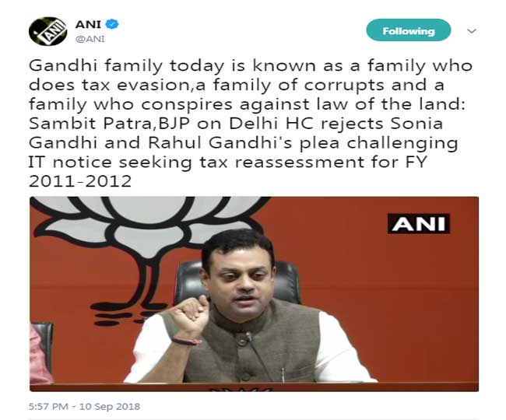Click the black office chair in photo
This screenshot has width=506, height=420.
click(x=237, y=282)
